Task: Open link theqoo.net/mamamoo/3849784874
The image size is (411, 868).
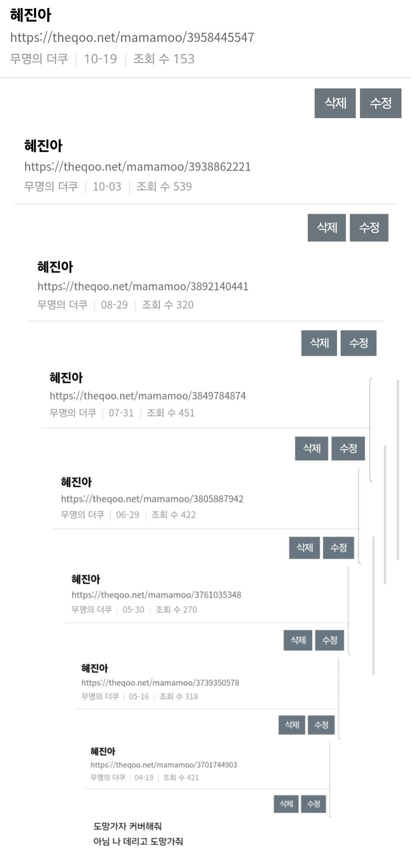Action: [x=147, y=396]
